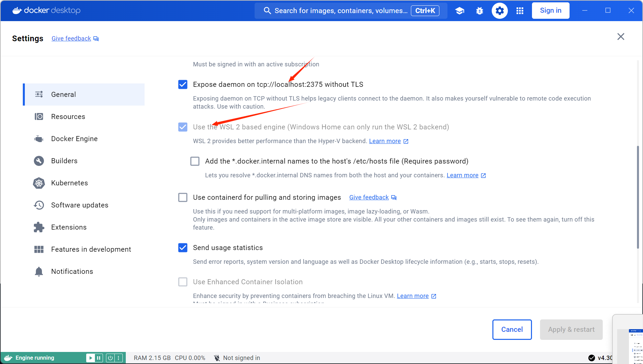This screenshot has height=364, width=643.
Task: Click the Builders wrench icon in sidebar
Action: pos(39,161)
